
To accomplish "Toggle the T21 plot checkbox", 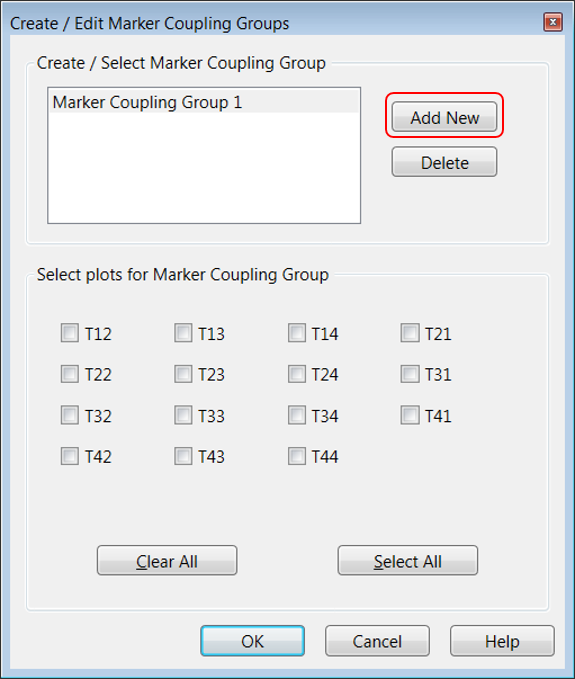I will pyautogui.click(x=410, y=333).
